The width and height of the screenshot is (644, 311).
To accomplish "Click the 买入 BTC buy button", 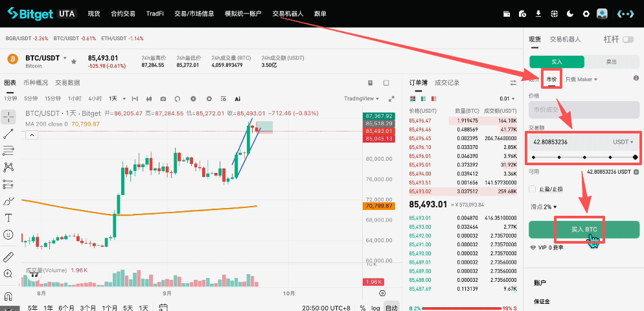I will 584,229.
